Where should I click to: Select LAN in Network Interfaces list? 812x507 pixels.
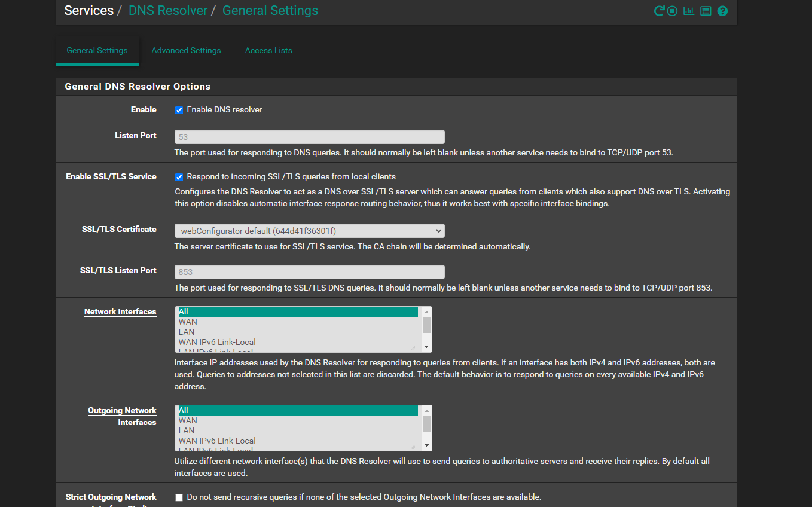tap(298, 332)
